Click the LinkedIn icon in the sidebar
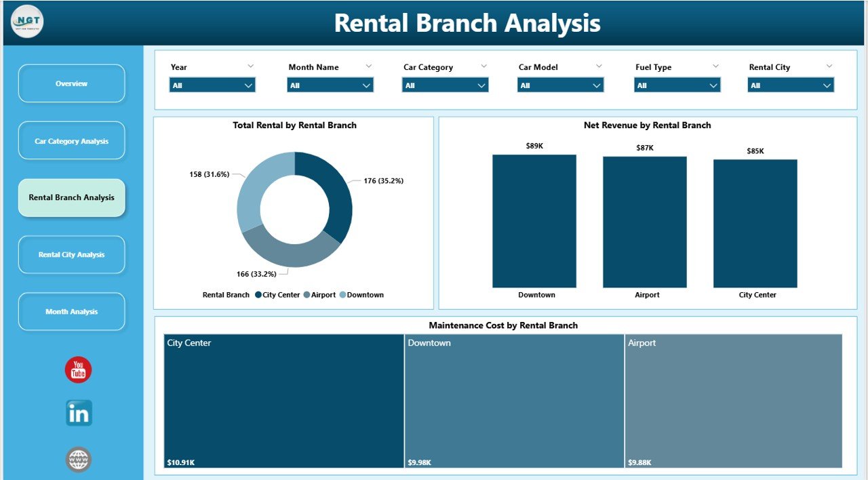Viewport: 868px width, 480px height. 78,413
